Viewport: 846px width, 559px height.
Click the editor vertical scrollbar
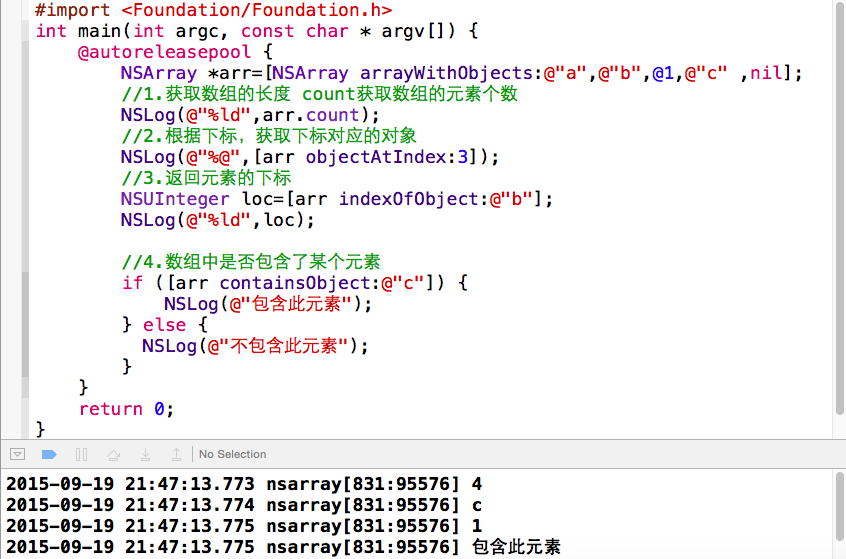[840, 210]
